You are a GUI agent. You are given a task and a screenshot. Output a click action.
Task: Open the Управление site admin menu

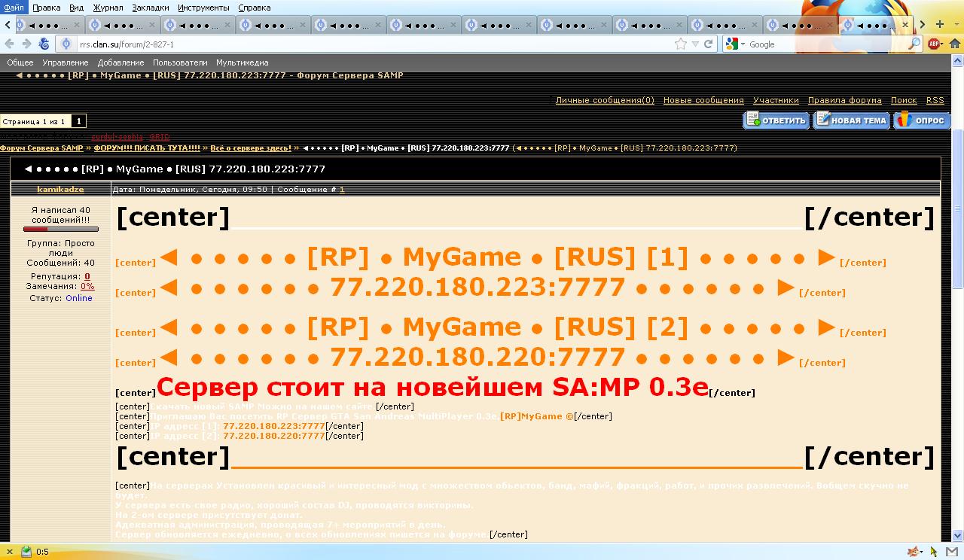click(x=66, y=63)
